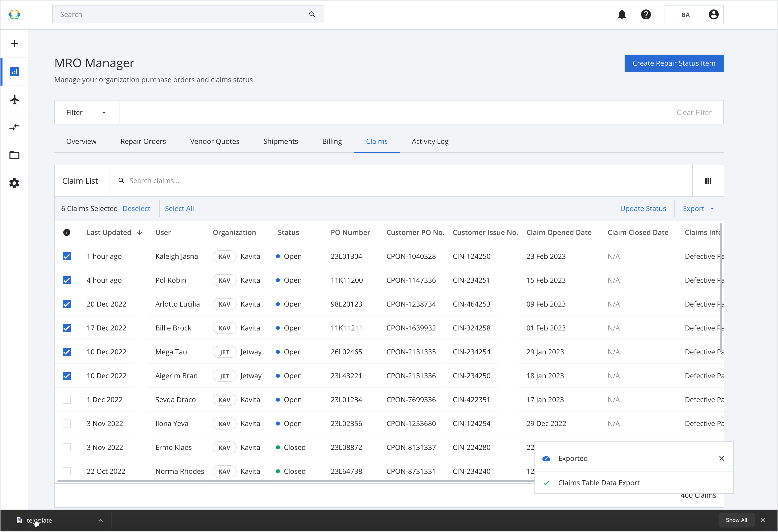Open the column settings icon
Viewport: 778px width, 532px height.
(708, 181)
